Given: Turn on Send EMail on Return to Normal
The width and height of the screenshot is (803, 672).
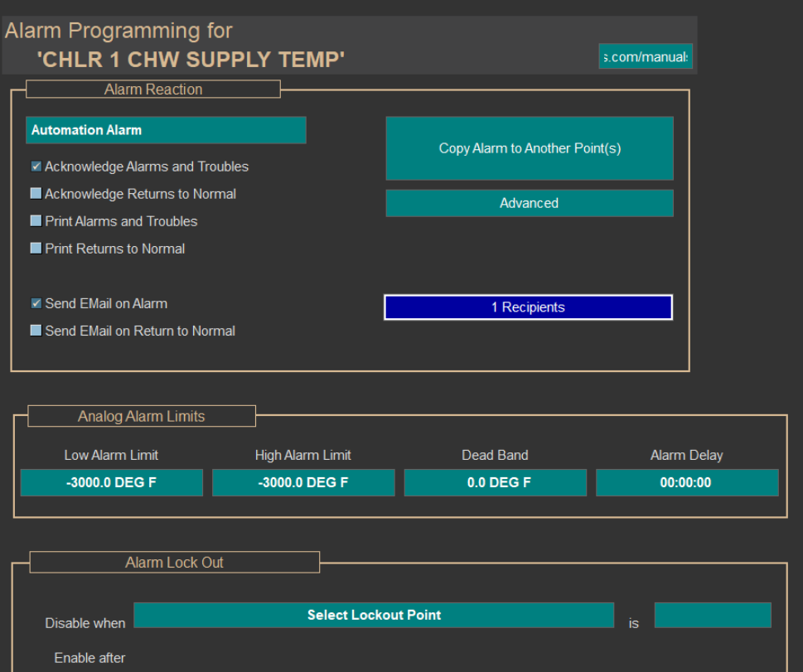Looking at the screenshot, I should [36, 331].
